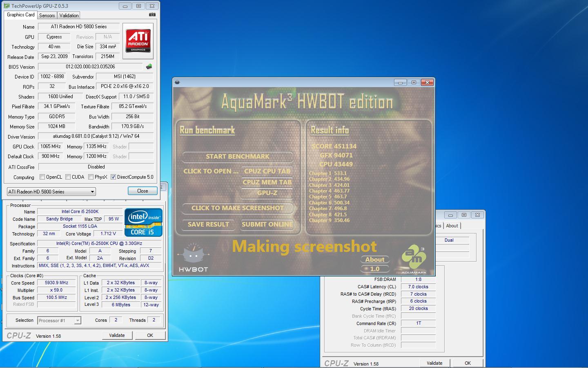Screen dimensions: 588x368
Task: Click the SUBMIT ONLINE button
Action: point(267,224)
